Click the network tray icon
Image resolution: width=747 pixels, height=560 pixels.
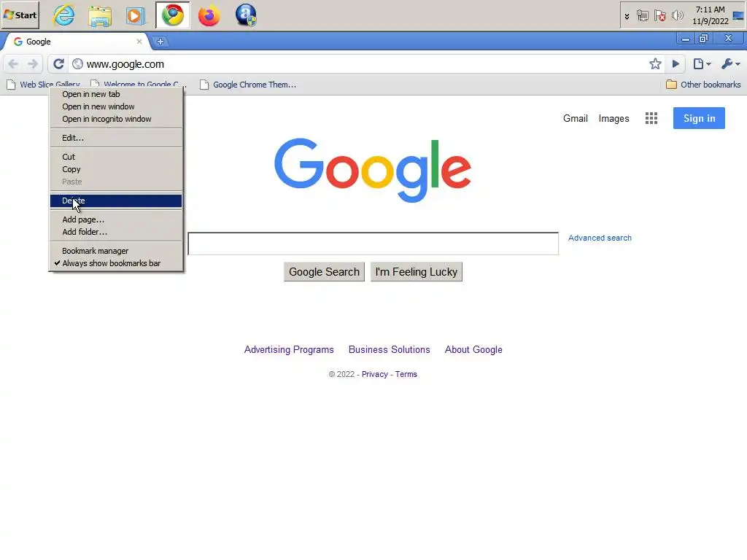point(642,16)
